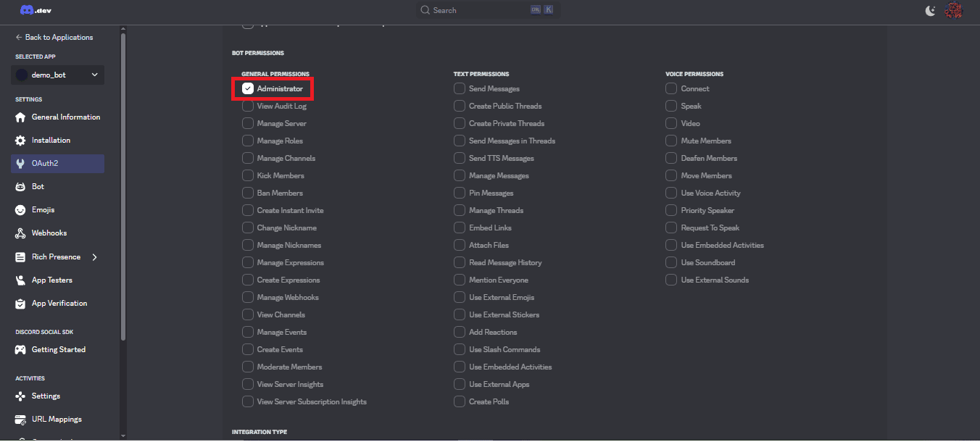The image size is (980, 442).
Task: Click the search magnifier icon
Action: 425,10
